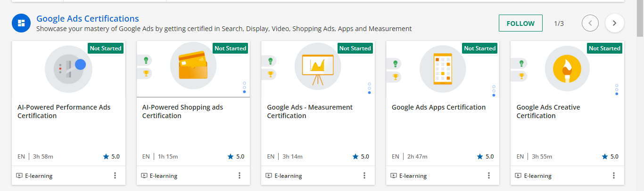Screen dimensions: 644x191
Task: Click the trophy icon on Creative Certification card
Action: (520, 76)
